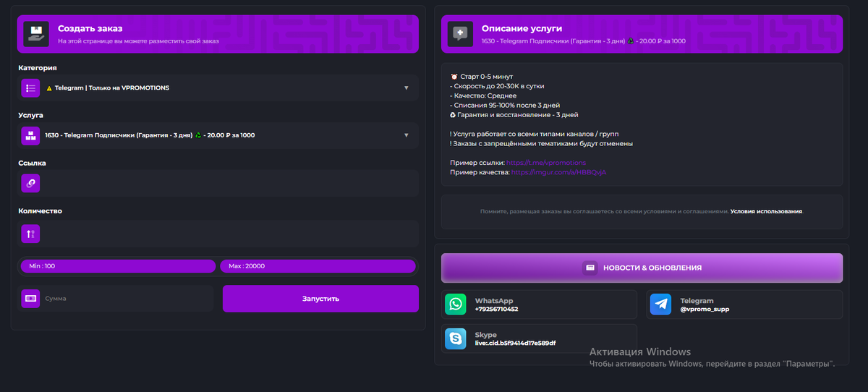Open the Услуга dropdown
The image size is (868, 392).
[x=218, y=135]
